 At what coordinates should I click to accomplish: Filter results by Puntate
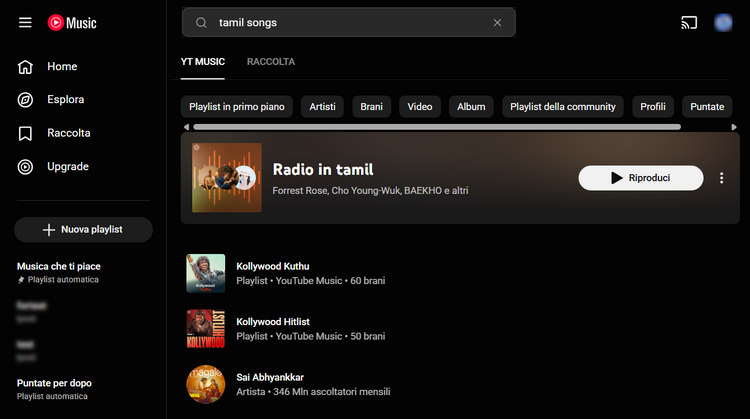[x=707, y=107]
